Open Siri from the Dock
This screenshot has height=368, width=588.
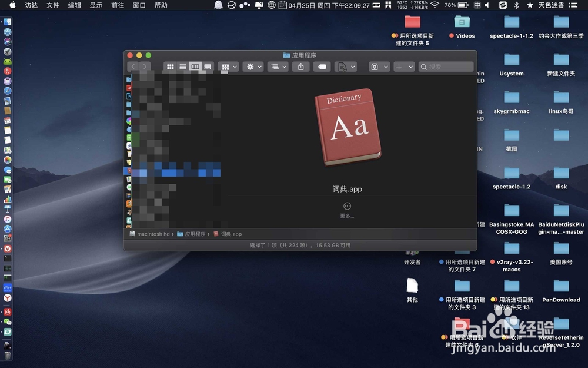8,41
